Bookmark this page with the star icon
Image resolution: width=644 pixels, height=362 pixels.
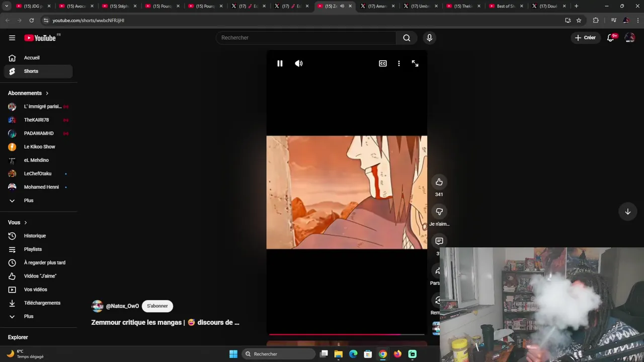tap(579, 20)
